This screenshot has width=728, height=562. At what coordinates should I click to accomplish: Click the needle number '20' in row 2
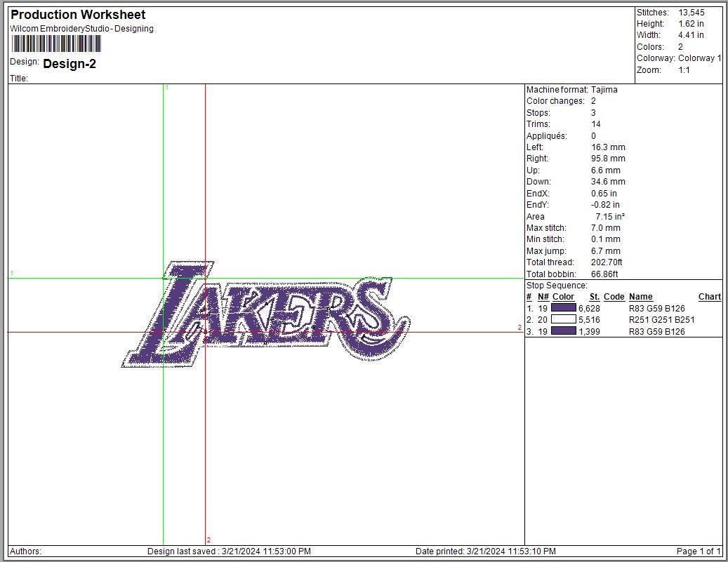(x=542, y=320)
